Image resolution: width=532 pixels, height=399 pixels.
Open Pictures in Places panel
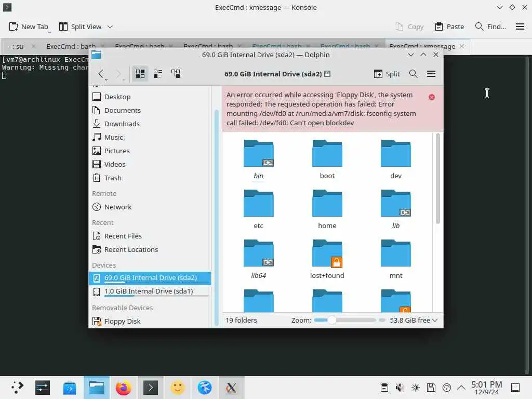150,151
